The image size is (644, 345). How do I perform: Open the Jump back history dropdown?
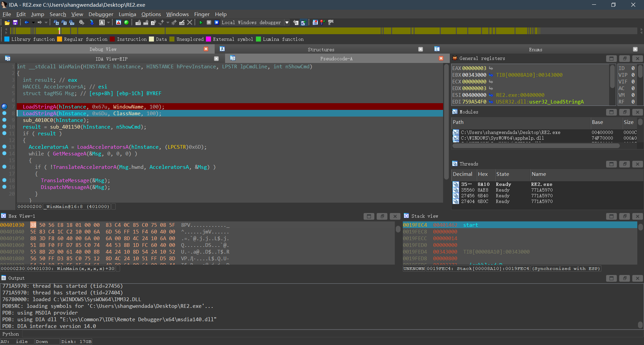(x=33, y=22)
